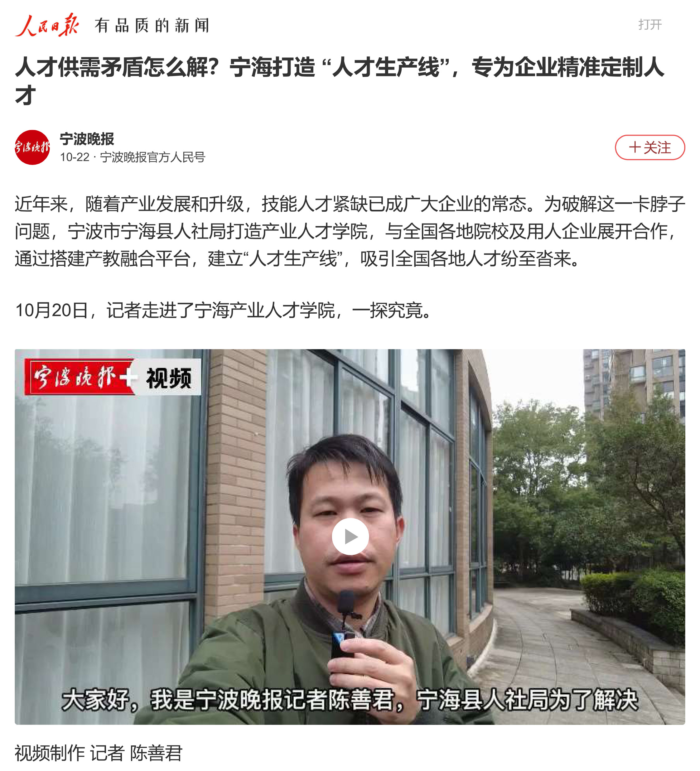Click the 视频制作 记者 陈善君 credit
Screen dimensions: 700x771
pyautogui.click(x=98, y=753)
